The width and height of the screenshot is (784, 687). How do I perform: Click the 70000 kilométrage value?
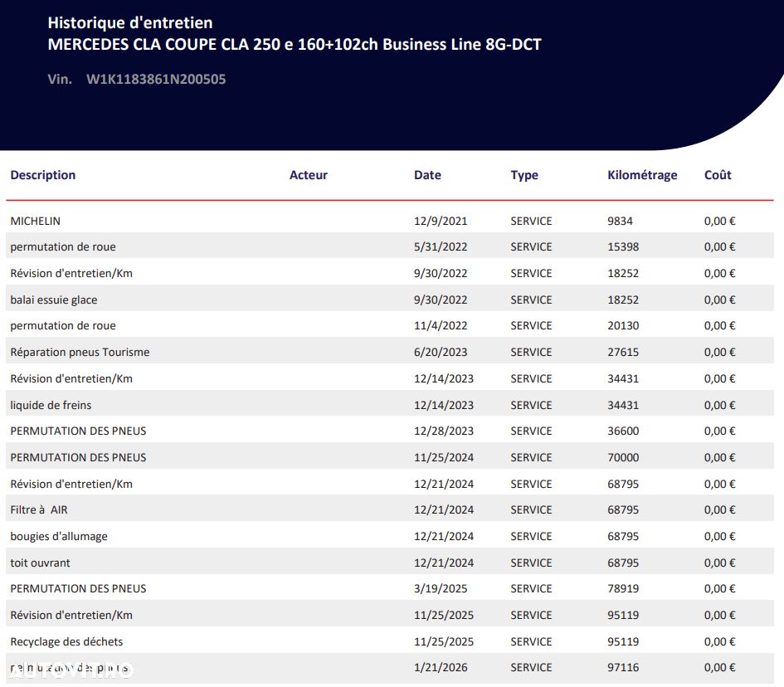coord(623,457)
